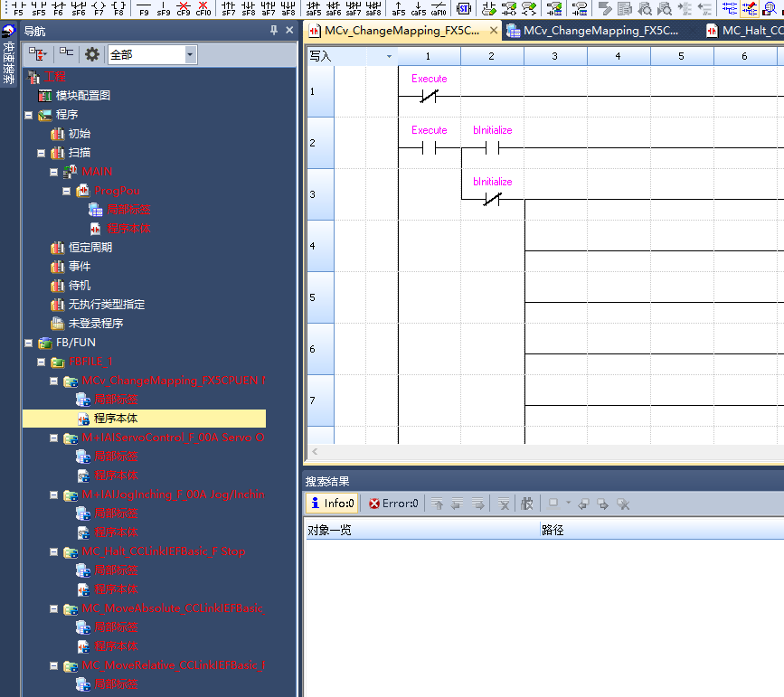
Task: Toggle Info:0 filter in search results
Action: click(x=333, y=504)
